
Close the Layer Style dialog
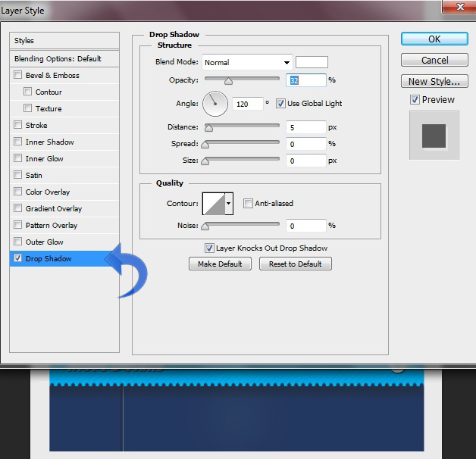tap(460, 7)
